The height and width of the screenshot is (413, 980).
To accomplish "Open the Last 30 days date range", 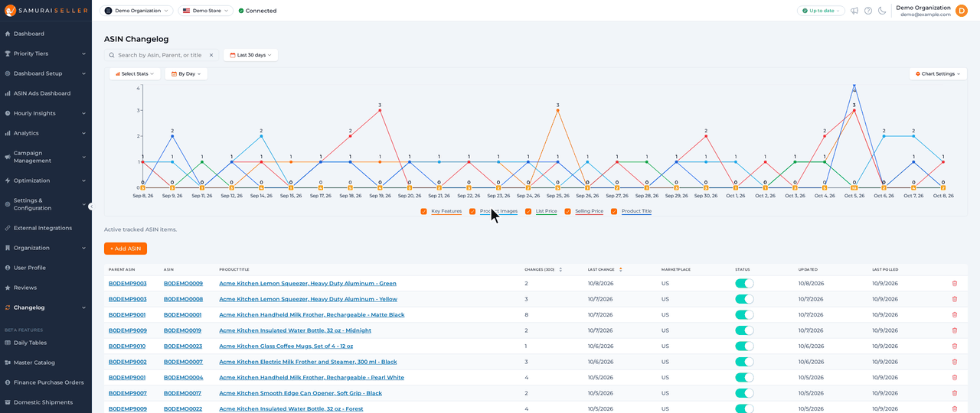I will coord(251,55).
